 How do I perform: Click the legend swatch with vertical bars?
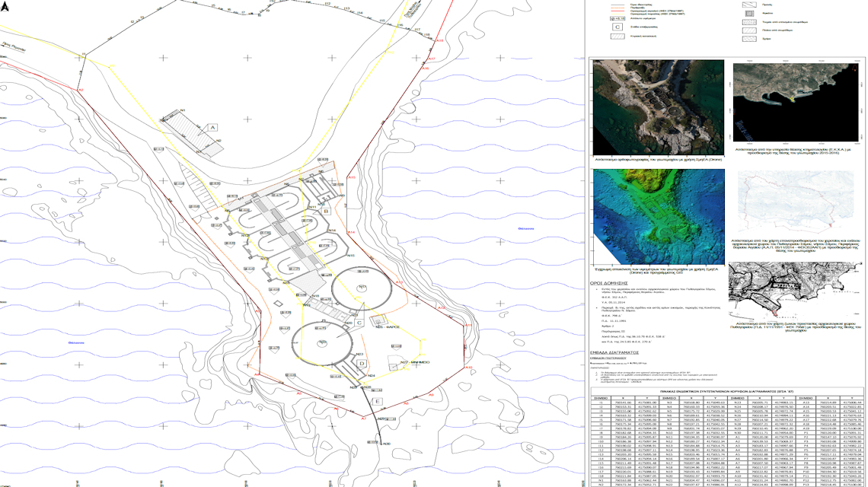pos(749,13)
